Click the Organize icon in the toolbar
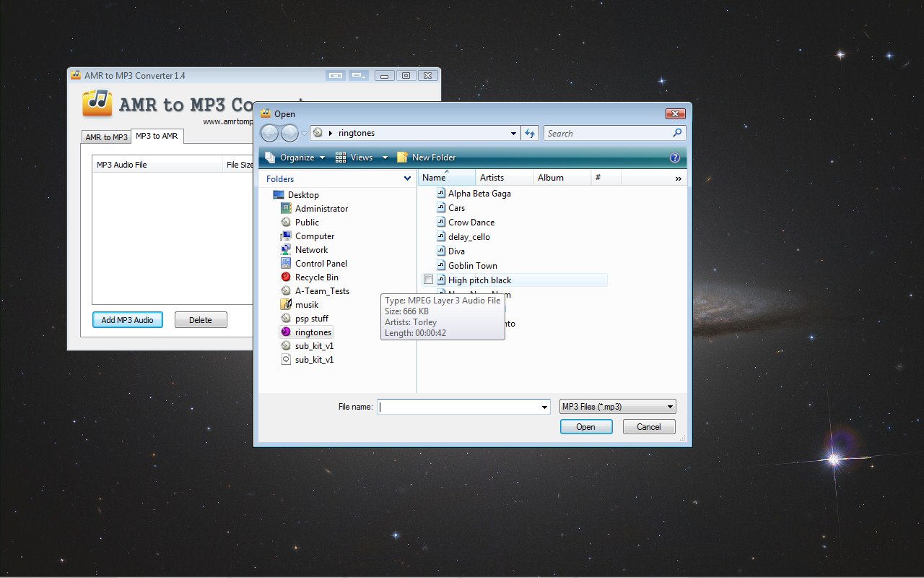 270,158
